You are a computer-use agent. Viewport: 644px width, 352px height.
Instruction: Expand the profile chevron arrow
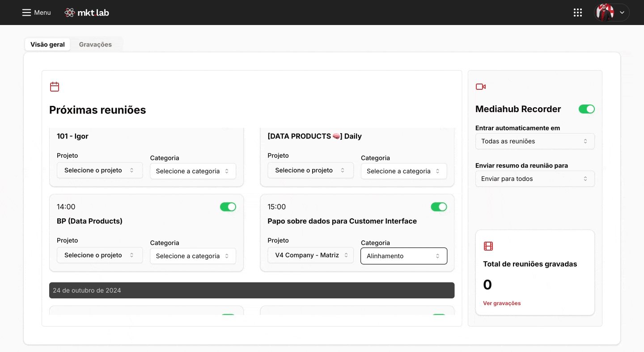tap(622, 13)
